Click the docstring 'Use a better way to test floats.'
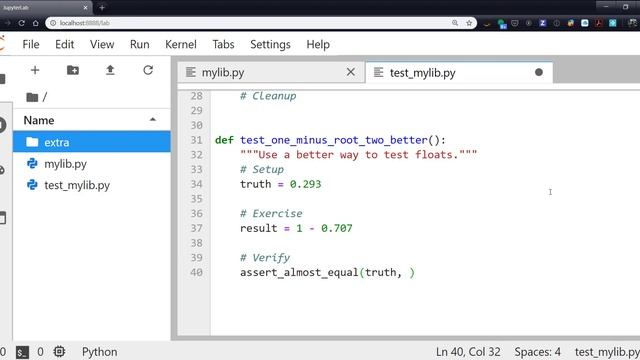The height and width of the screenshot is (360, 640). [x=358, y=155]
